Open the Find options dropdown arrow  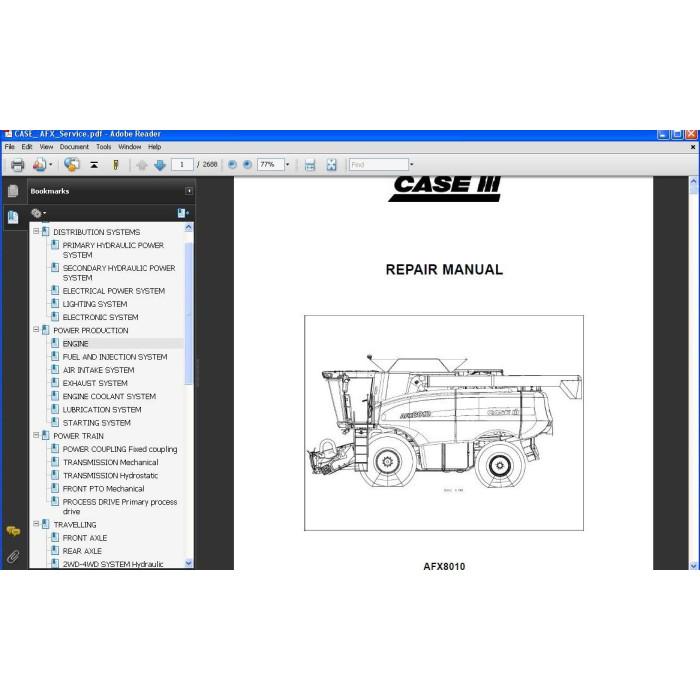click(412, 165)
